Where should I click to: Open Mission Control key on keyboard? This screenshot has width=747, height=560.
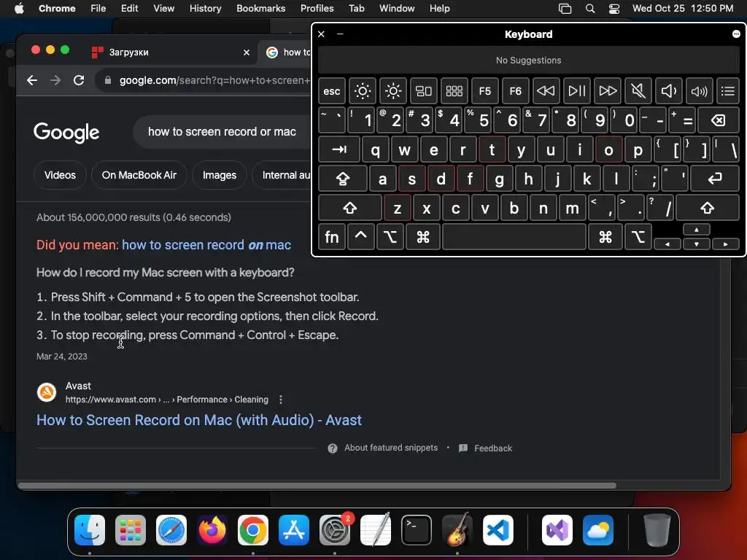(424, 91)
